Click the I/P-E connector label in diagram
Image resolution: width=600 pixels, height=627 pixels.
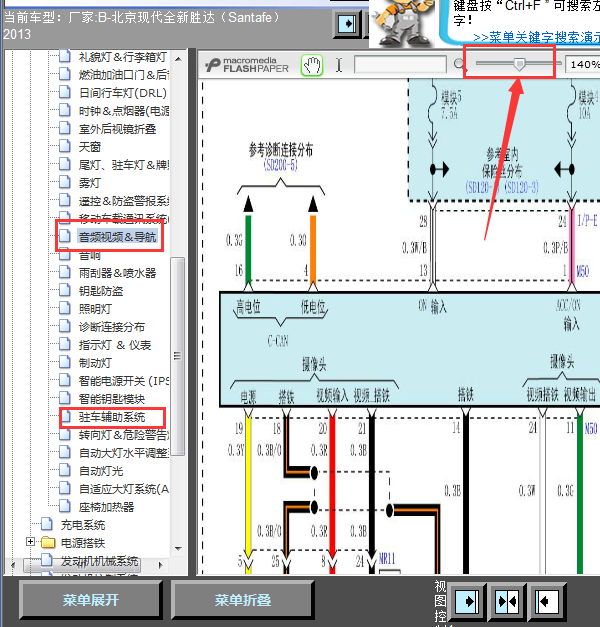587,220
